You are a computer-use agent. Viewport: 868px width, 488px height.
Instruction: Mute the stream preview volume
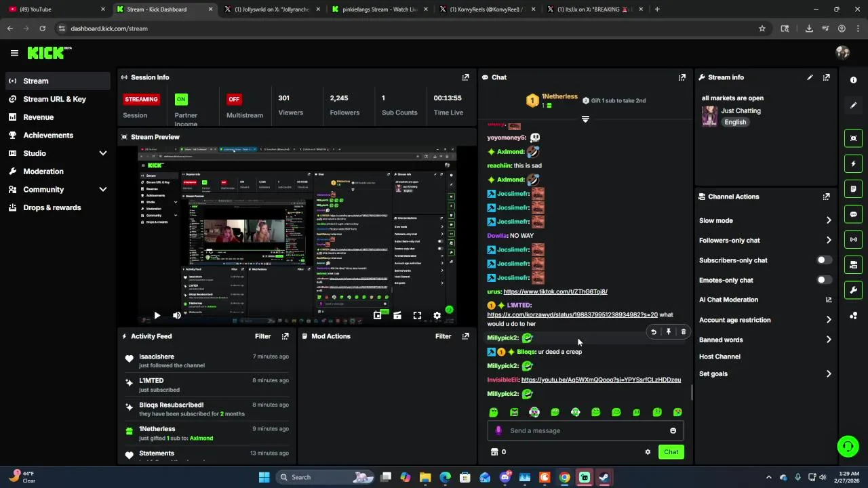(x=177, y=315)
